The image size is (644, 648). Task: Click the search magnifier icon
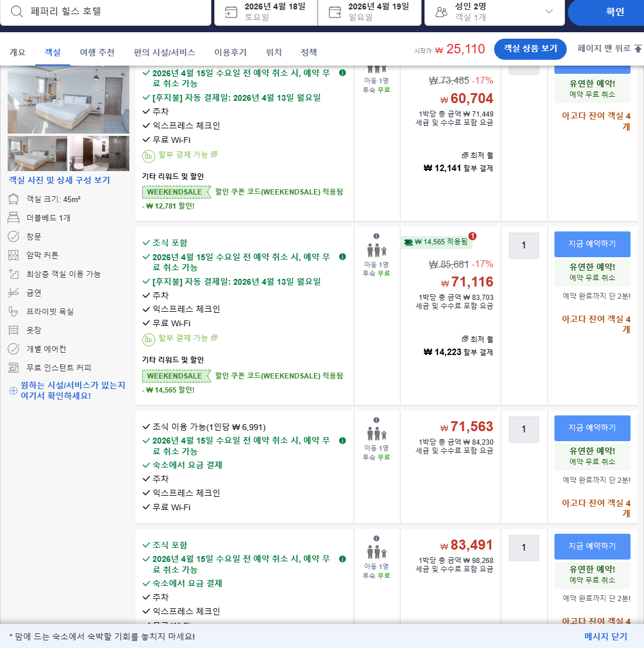[x=16, y=11]
